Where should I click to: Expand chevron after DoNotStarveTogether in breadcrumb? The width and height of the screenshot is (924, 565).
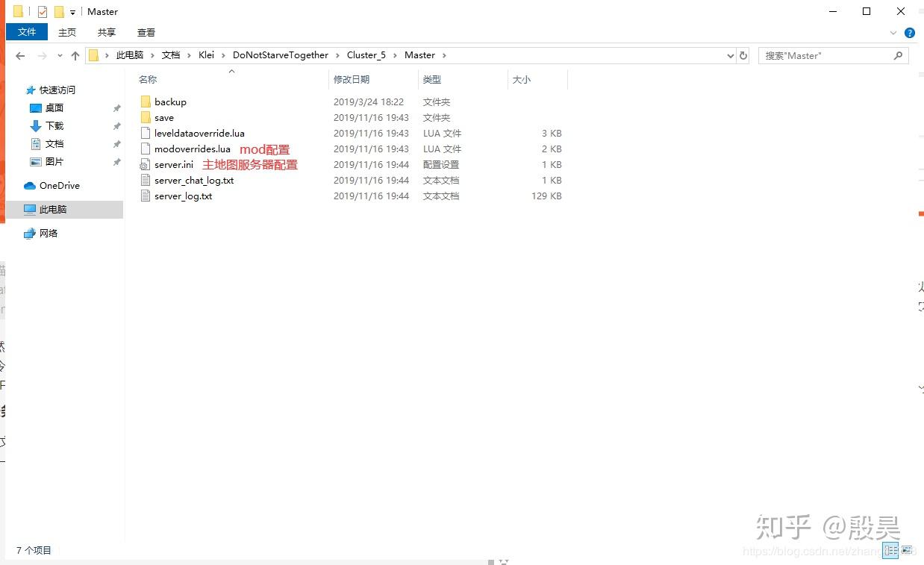(x=337, y=55)
